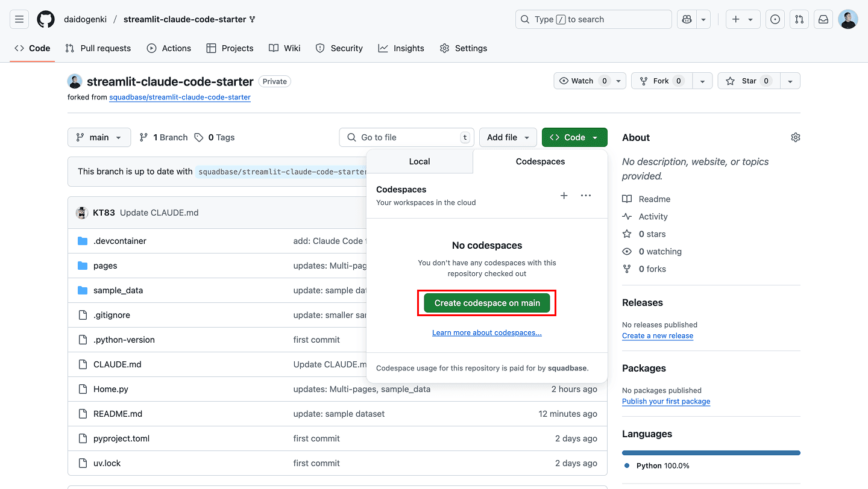Screen dimensions: 868x489
Task: Open the issues icon in header
Action: (775, 19)
